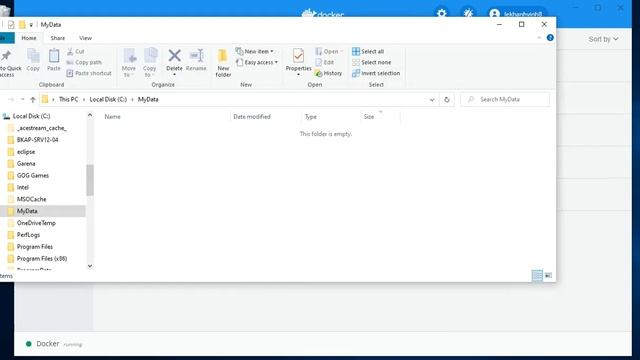Open the Copy to command
The width and height of the screenshot is (640, 360).
tap(150, 63)
